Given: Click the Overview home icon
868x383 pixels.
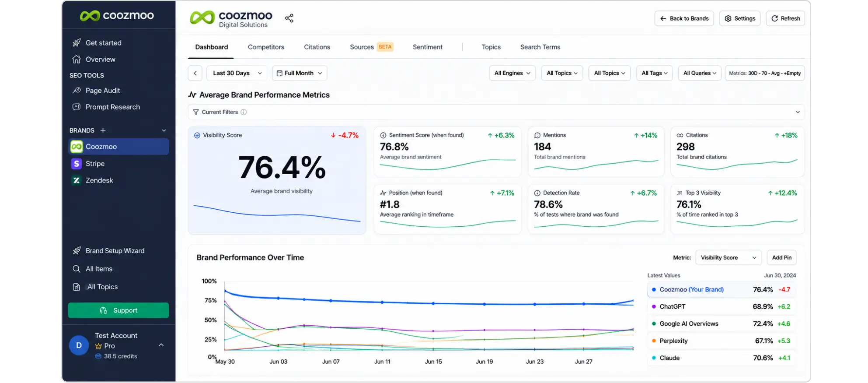Looking at the screenshot, I should 77,59.
